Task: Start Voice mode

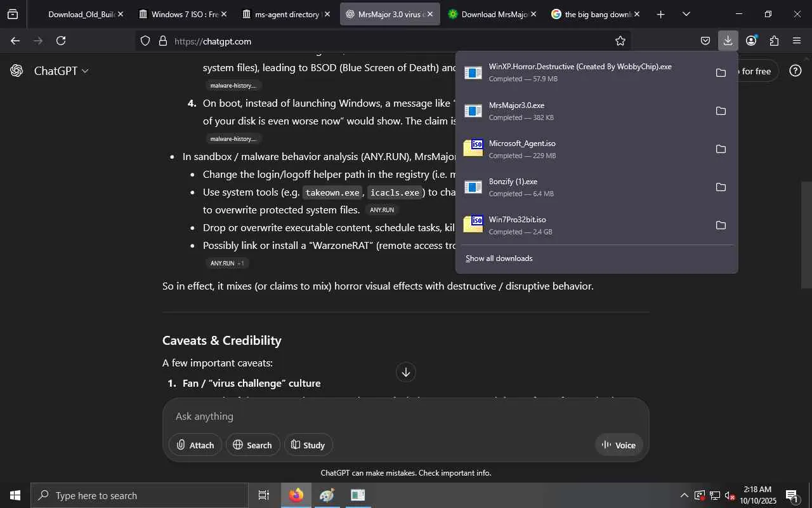Action: coord(619,445)
